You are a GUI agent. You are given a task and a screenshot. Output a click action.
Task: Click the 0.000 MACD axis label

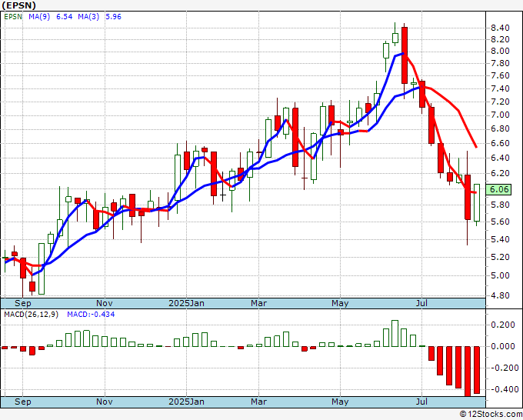coord(503,347)
